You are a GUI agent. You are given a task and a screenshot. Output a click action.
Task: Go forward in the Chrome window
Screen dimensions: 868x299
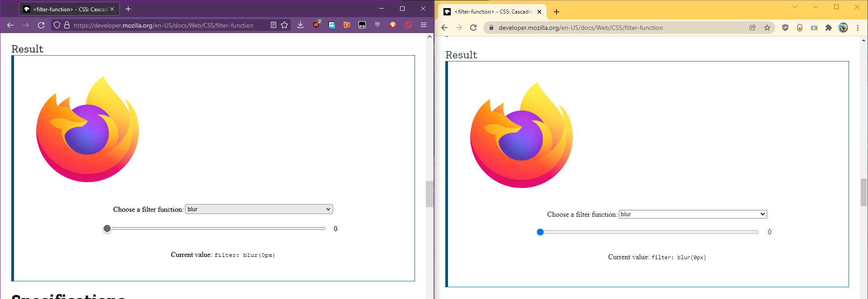459,28
